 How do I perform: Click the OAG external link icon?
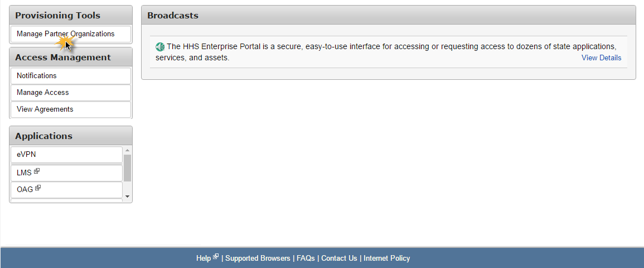38,188
